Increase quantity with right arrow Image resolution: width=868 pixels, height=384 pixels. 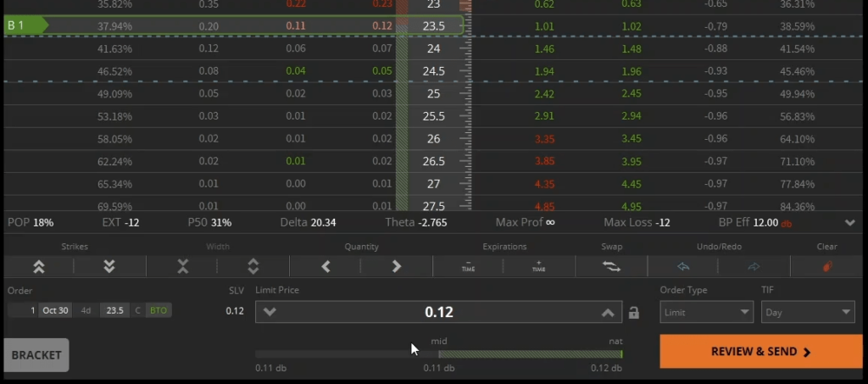point(396,266)
